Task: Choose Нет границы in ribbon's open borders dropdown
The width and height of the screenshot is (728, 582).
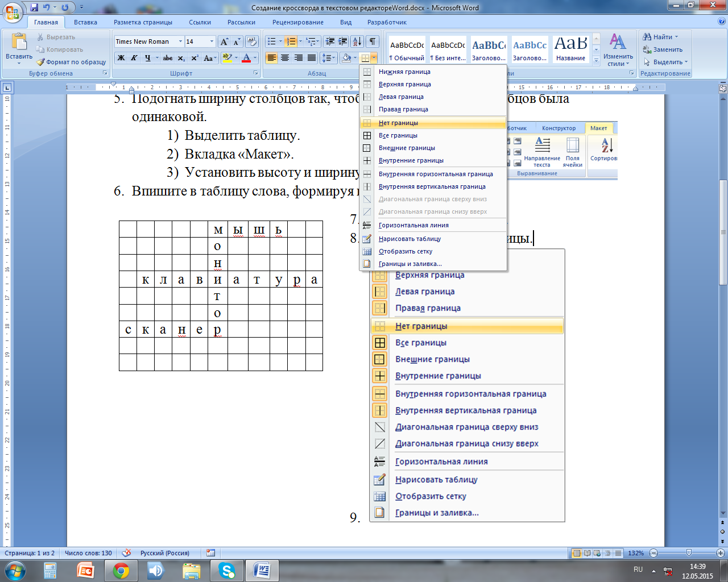Action: 433,123
